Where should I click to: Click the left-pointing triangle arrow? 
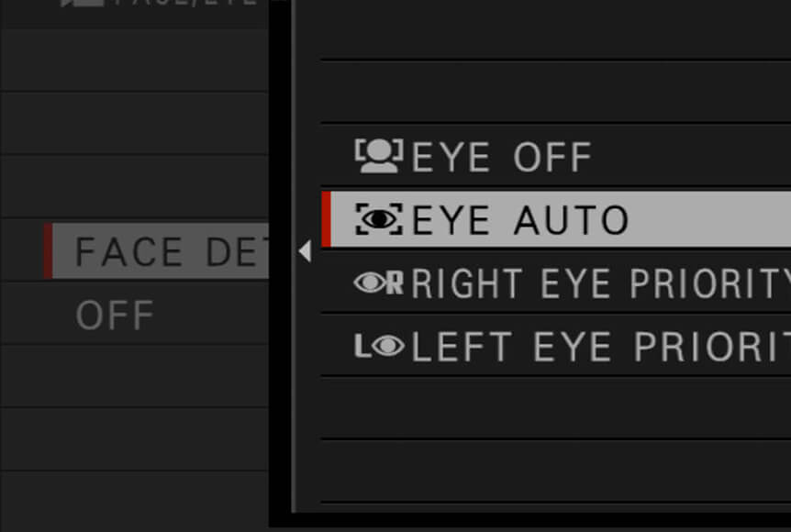[x=304, y=251]
